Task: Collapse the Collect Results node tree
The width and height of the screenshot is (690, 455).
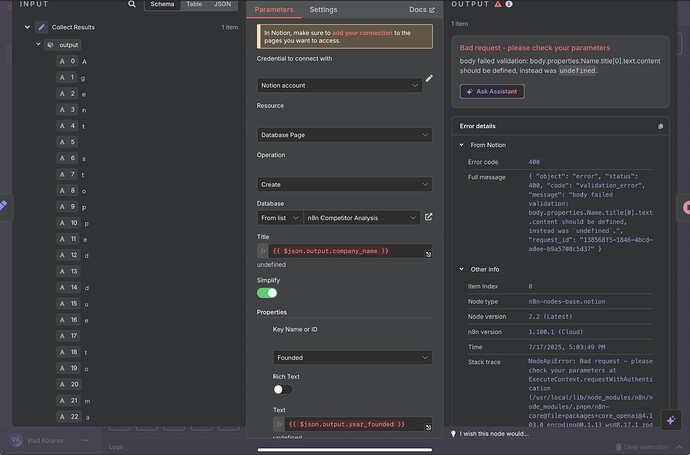Action: [x=27, y=27]
